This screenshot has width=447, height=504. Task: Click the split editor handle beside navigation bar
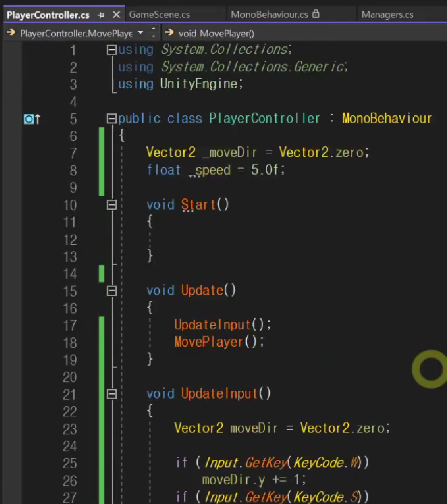[153, 33]
